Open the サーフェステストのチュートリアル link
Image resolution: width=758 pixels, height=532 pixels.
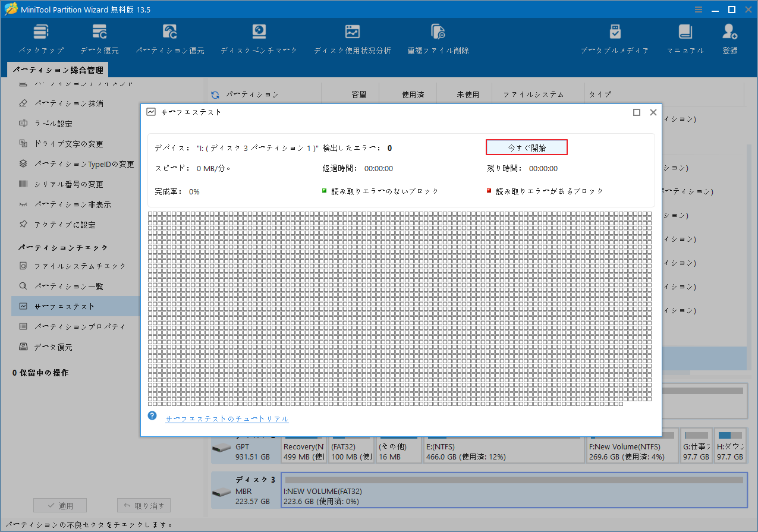coord(227,419)
